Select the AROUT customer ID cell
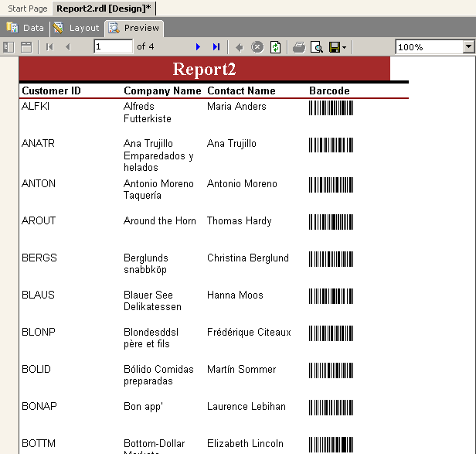Viewport: 476px width, 454px height. point(39,220)
